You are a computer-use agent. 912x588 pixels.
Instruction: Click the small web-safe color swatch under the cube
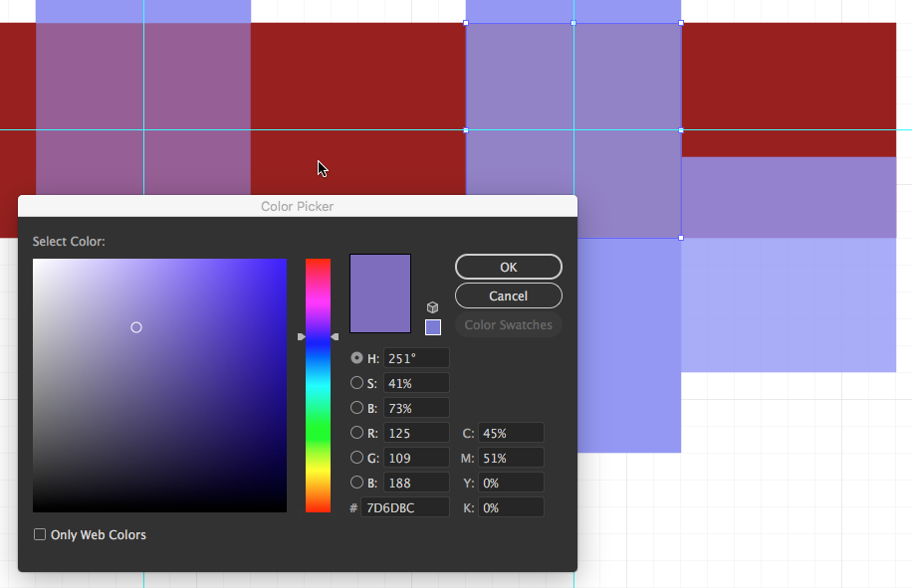pos(433,327)
